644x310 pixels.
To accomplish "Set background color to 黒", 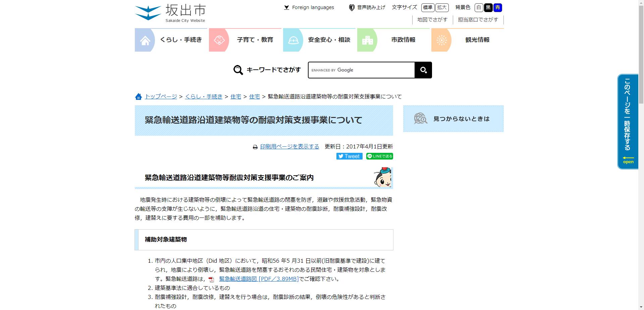I will pyautogui.click(x=488, y=7).
